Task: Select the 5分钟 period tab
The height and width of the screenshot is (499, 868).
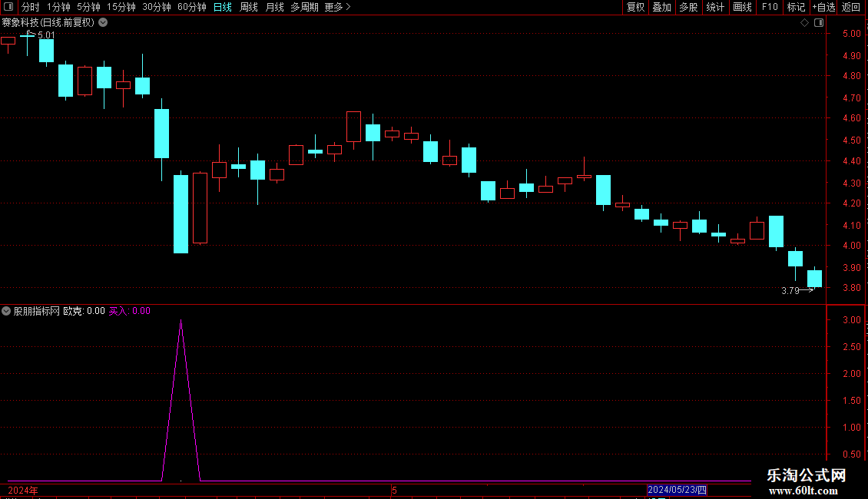Action: [88, 7]
